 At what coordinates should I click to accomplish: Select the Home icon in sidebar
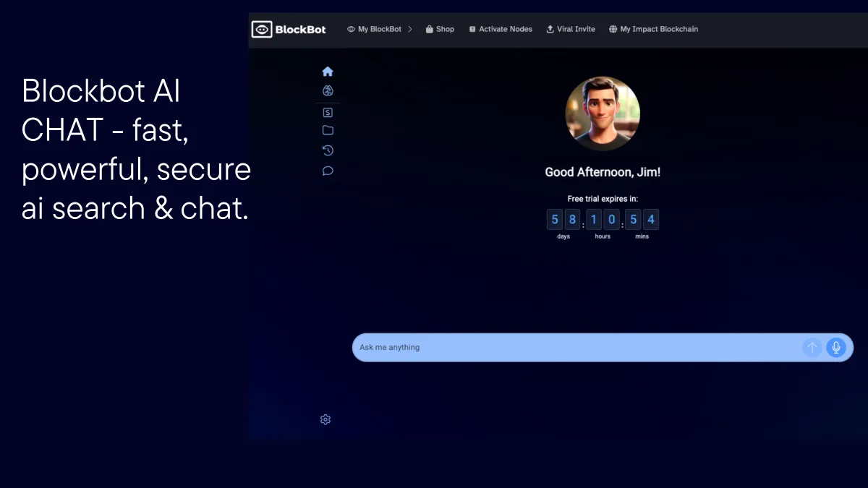pyautogui.click(x=328, y=72)
